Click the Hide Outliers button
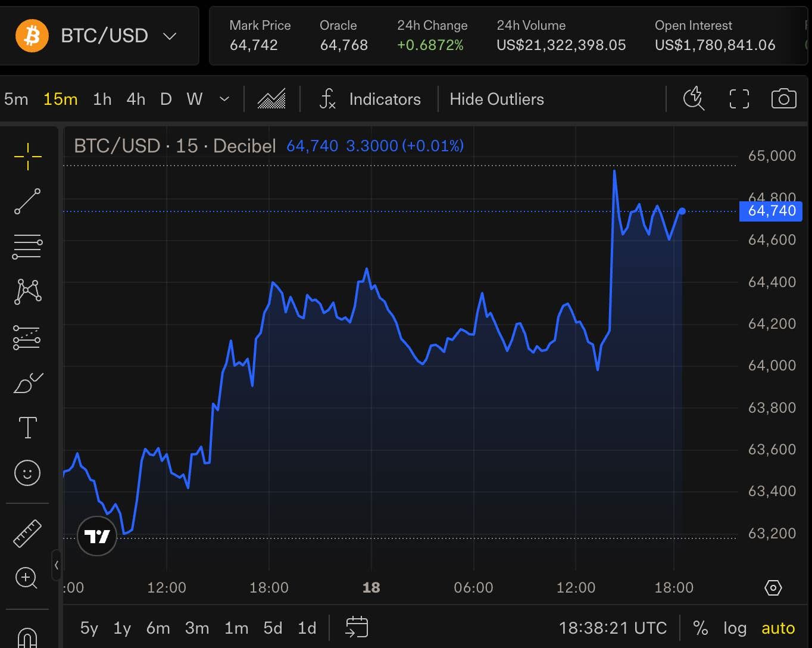Viewport: 812px width, 648px height. 496,99
